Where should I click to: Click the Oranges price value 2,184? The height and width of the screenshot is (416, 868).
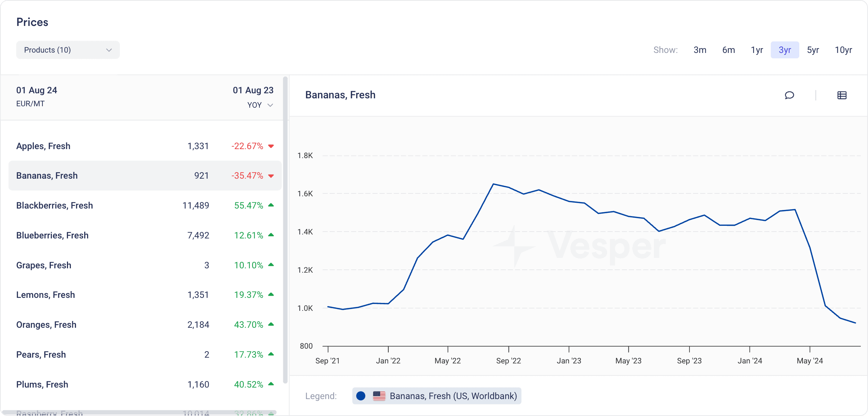(x=198, y=325)
